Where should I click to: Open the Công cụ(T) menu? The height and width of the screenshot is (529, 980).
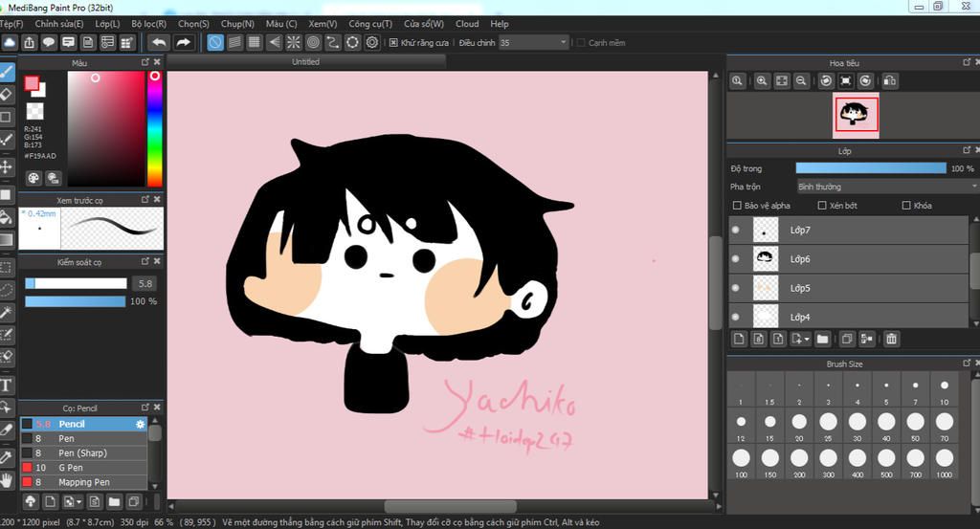(x=370, y=24)
